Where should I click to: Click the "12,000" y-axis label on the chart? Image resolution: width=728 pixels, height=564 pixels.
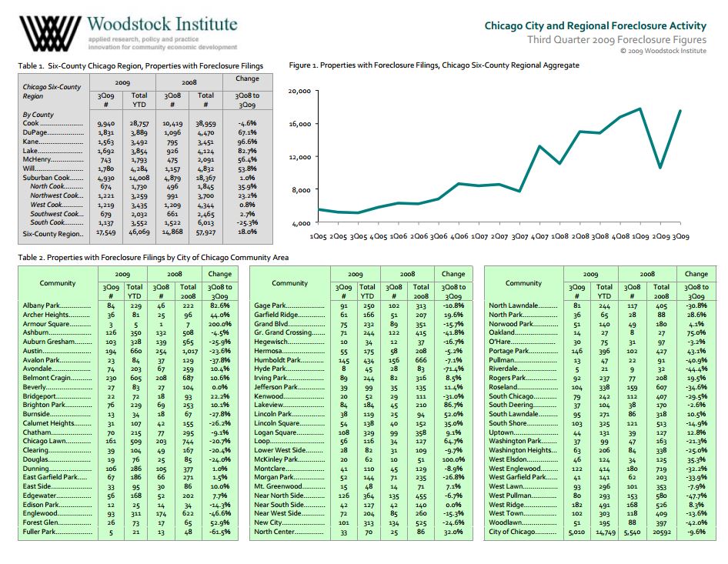(x=299, y=157)
